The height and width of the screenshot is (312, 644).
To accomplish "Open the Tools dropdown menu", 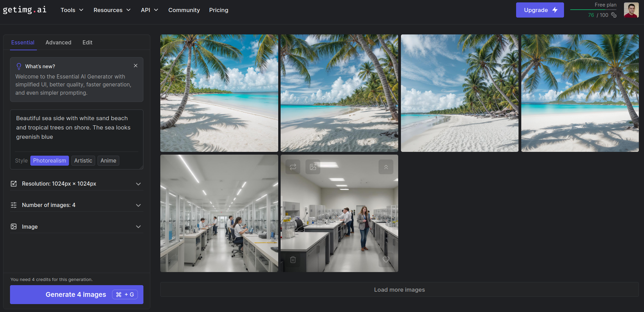I will (72, 10).
